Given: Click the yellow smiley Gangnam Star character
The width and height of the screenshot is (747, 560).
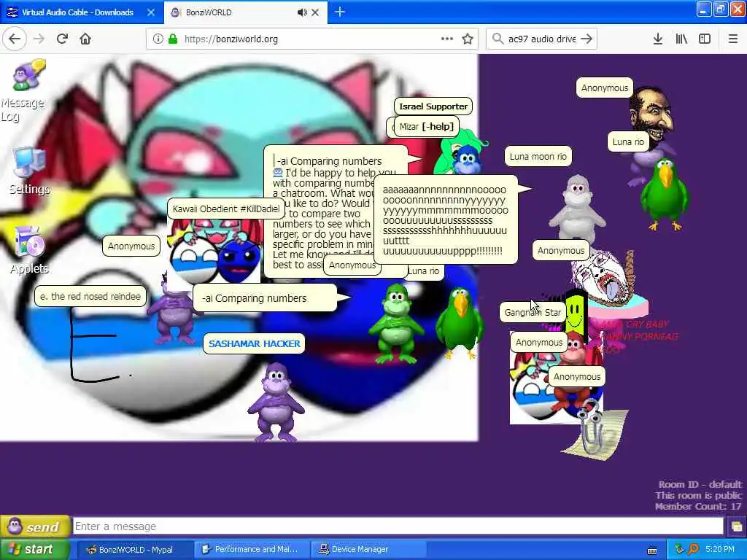Looking at the screenshot, I should pos(576,311).
